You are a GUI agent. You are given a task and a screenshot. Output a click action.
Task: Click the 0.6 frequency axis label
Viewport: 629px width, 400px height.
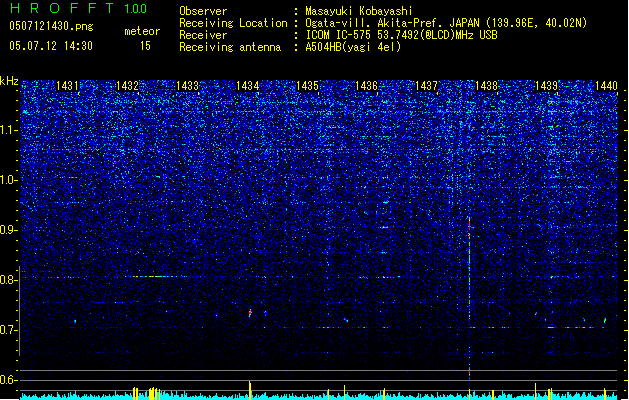pos(9,380)
